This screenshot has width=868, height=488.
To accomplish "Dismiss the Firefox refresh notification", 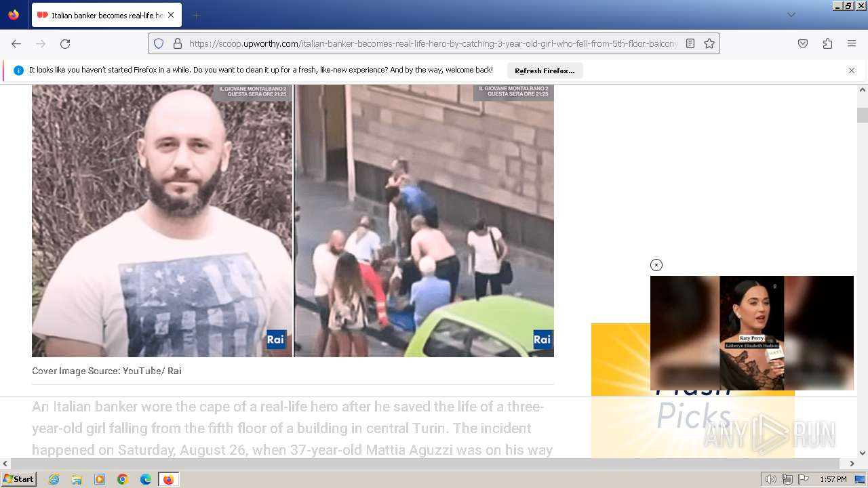I will 852,70.
